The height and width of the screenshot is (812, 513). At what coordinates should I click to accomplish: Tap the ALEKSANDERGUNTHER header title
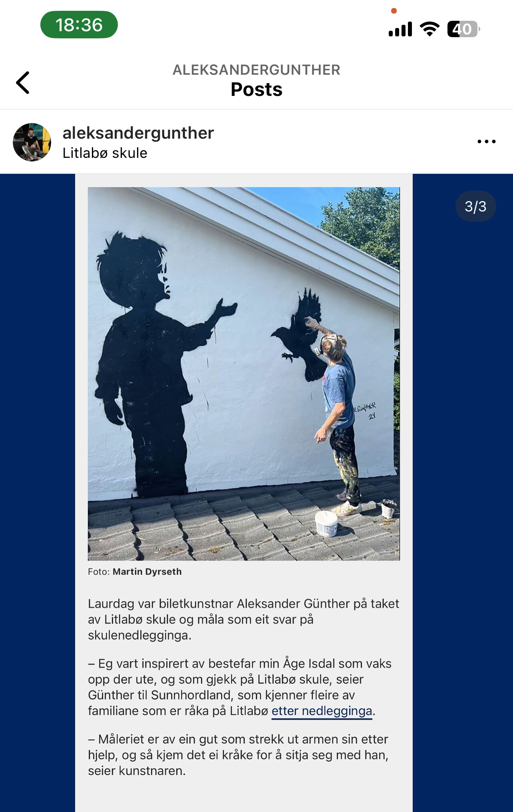[x=256, y=70]
